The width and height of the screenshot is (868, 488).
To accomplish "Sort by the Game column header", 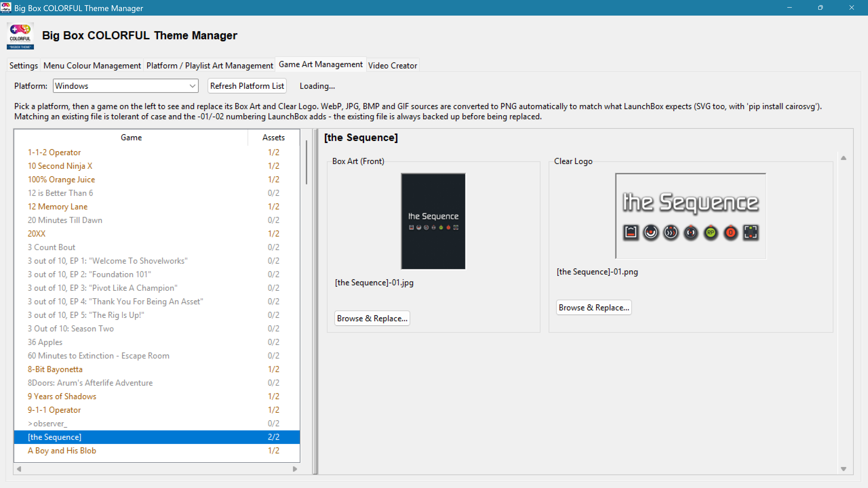I will (131, 137).
